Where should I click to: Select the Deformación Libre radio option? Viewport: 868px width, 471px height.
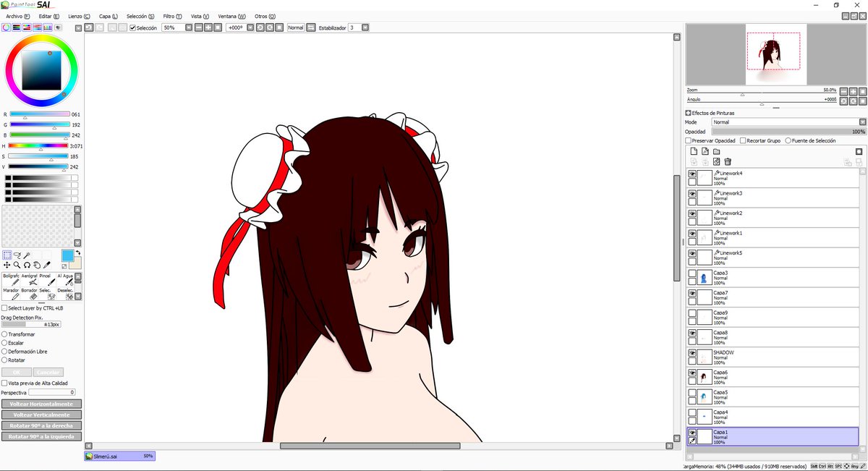point(4,352)
